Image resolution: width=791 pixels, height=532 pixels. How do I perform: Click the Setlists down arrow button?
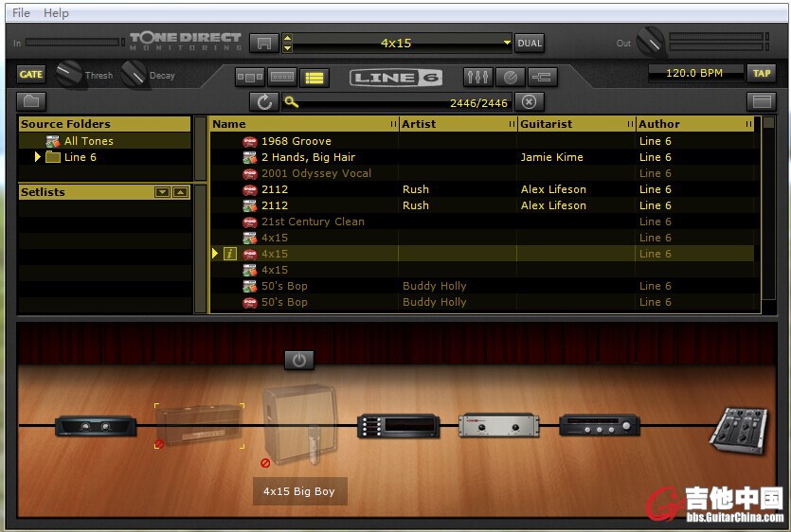tap(162, 192)
